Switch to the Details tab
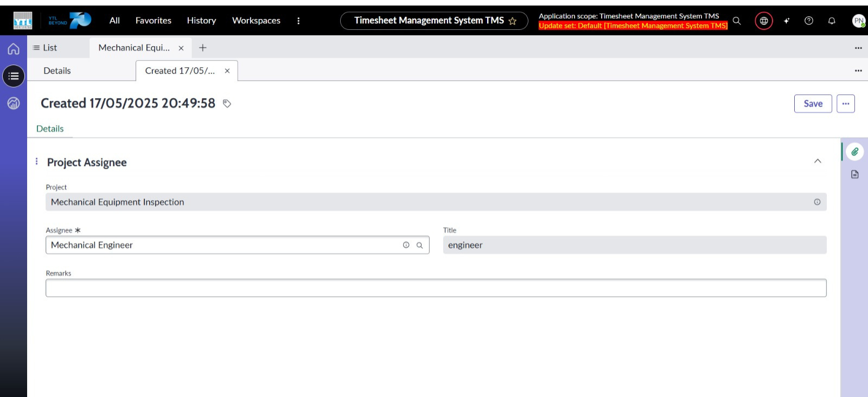This screenshot has height=397, width=868. click(57, 71)
